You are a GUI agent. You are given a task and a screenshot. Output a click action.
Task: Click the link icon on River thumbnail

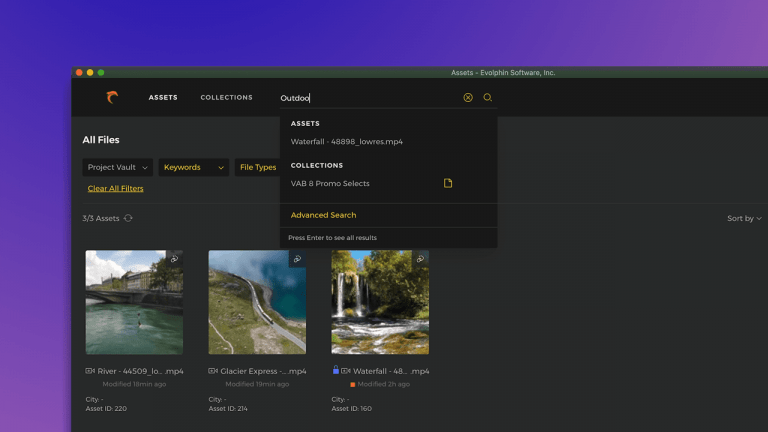[174, 259]
